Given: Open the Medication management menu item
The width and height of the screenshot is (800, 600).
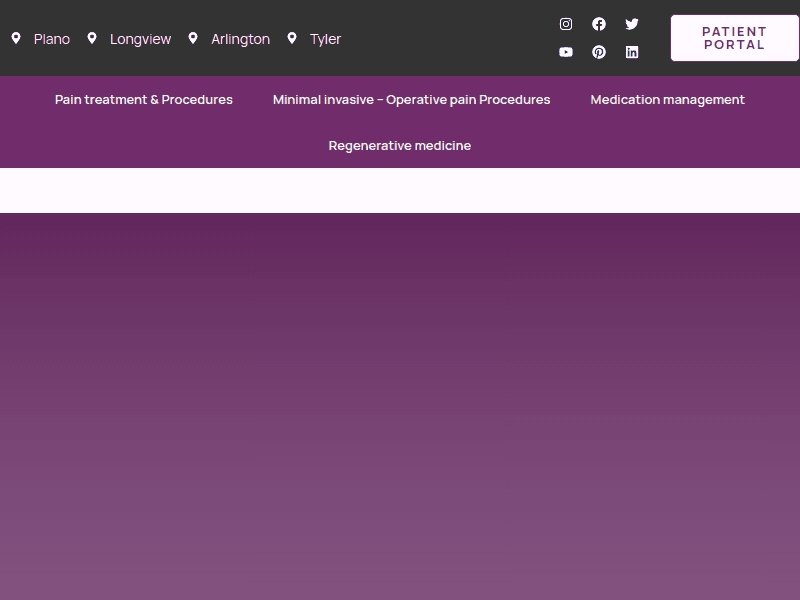Looking at the screenshot, I should click(x=667, y=100).
